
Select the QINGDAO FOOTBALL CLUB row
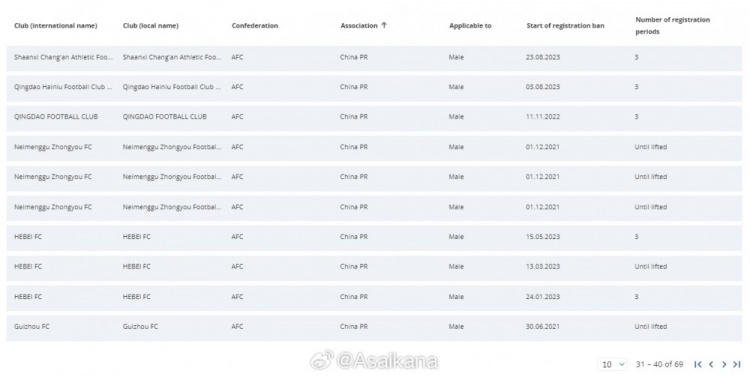pyautogui.click(x=374, y=117)
